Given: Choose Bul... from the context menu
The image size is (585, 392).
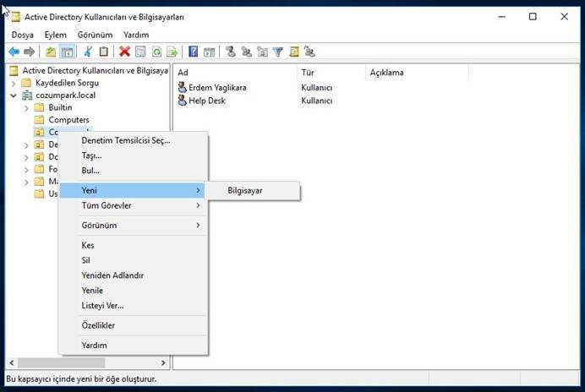Looking at the screenshot, I should [x=133, y=171].
